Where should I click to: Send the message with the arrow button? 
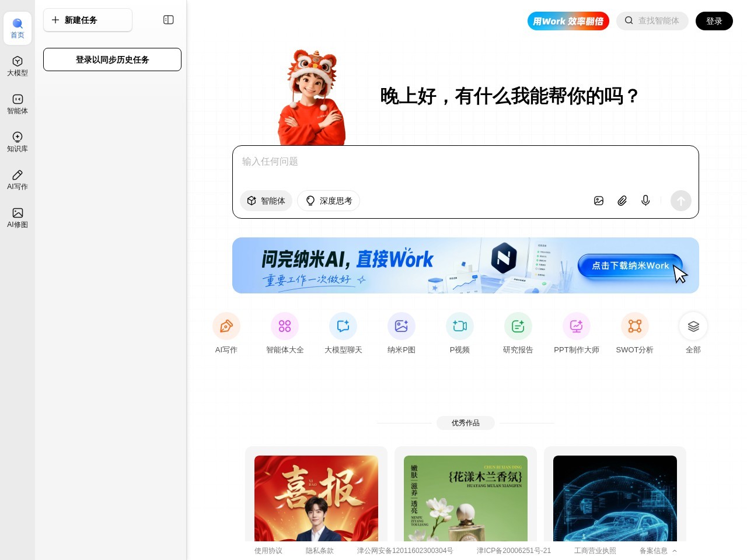681,201
